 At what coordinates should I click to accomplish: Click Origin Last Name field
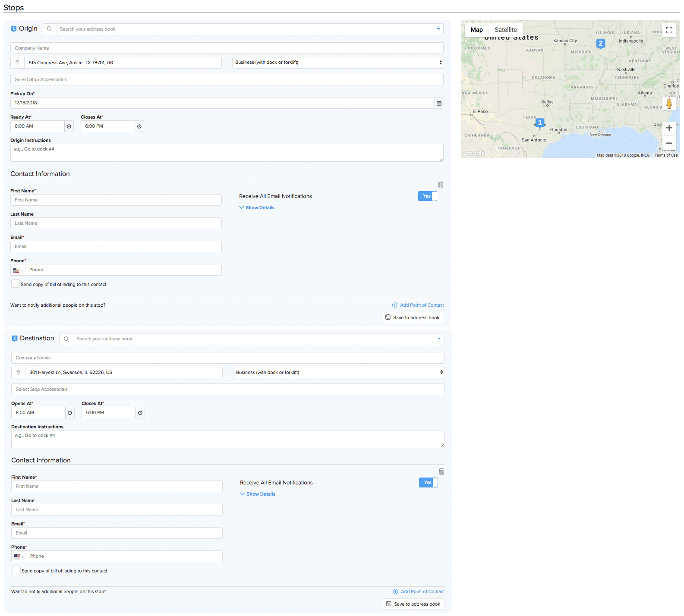116,223
